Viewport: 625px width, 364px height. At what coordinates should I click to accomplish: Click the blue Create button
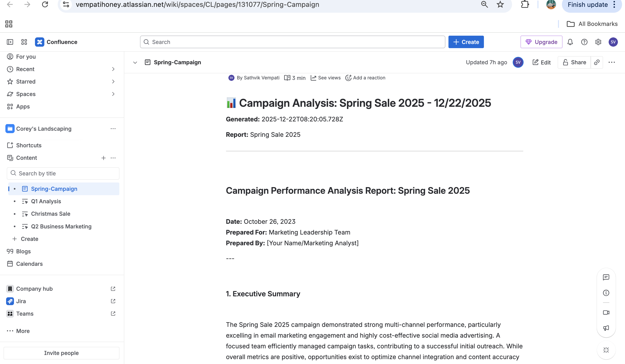tap(466, 42)
